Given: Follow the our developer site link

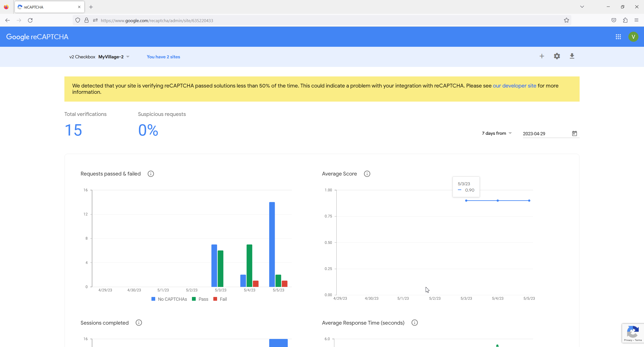Looking at the screenshot, I should coord(514,86).
